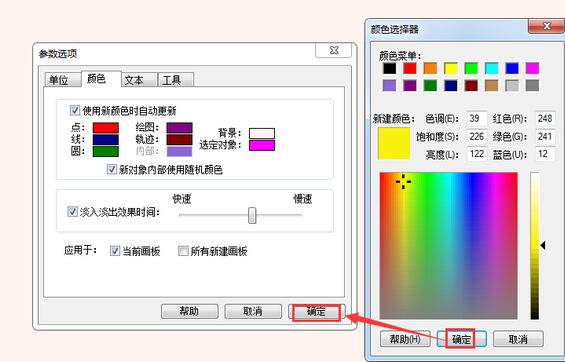The height and width of the screenshot is (362, 565).
Task: Select the dark purple color menu swatch
Action: [x=410, y=86]
